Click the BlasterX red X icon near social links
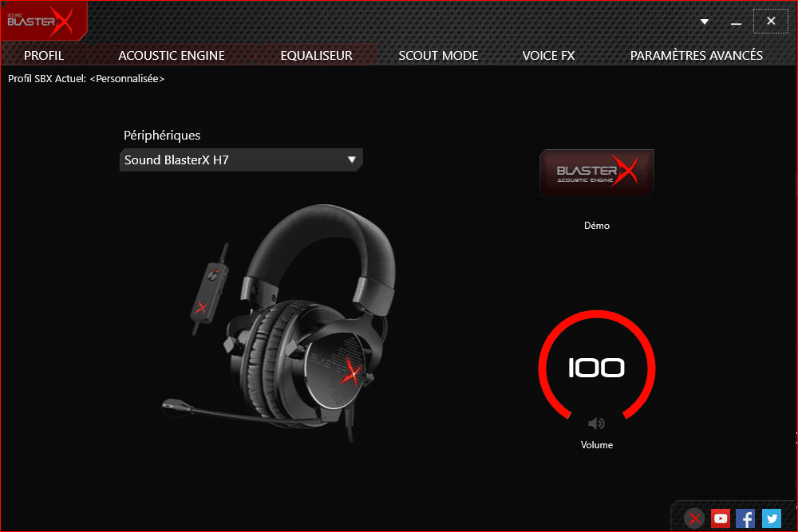Screen dimensions: 798x532 (x=694, y=518)
